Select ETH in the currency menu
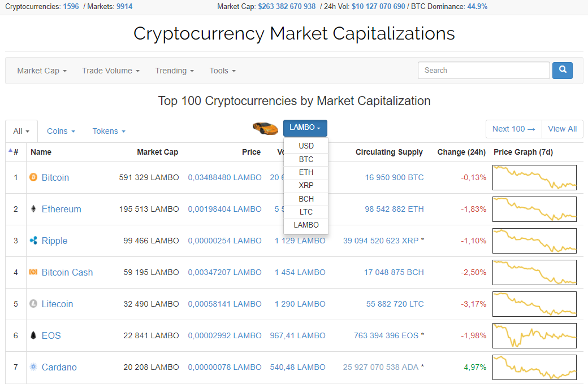This screenshot has width=588, height=384. pyautogui.click(x=306, y=172)
